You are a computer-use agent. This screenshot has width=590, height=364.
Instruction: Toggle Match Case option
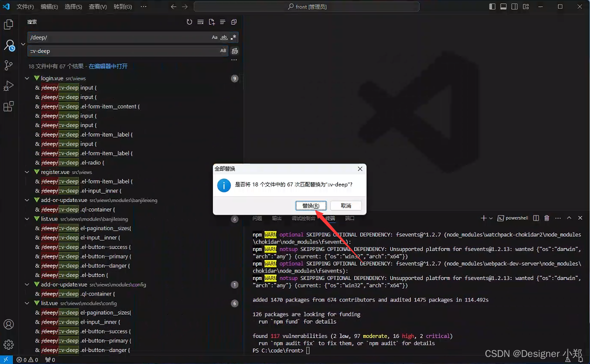pyautogui.click(x=214, y=37)
